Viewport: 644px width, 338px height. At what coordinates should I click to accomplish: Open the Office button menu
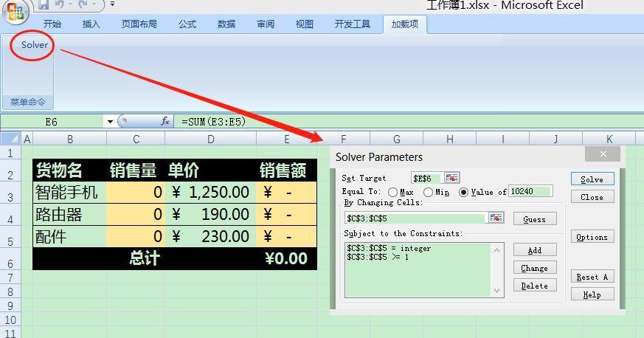[15, 10]
